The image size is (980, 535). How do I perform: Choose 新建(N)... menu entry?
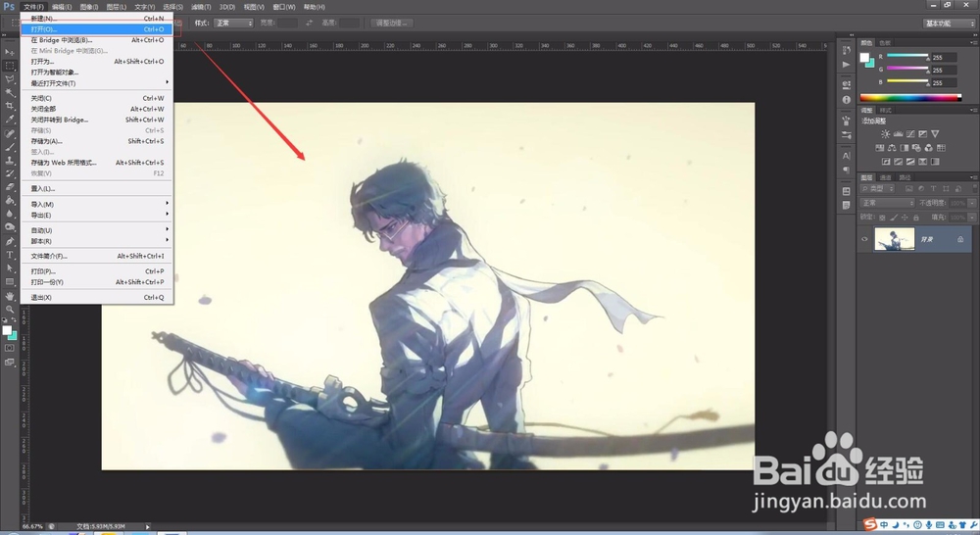pos(97,19)
